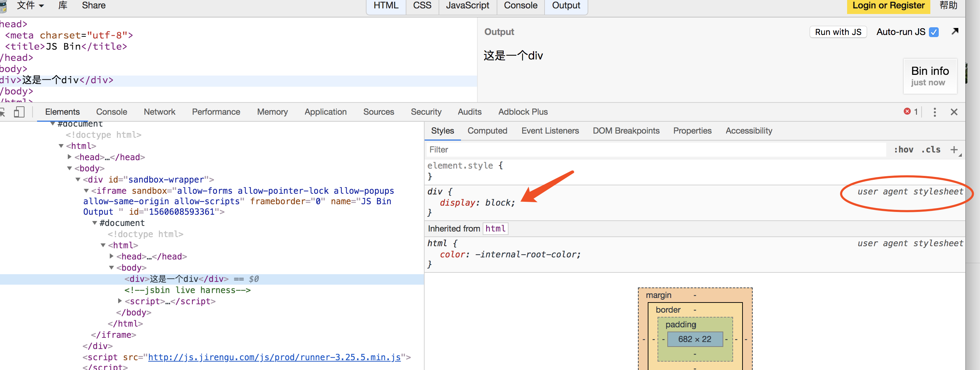Select the jsbin live harness comment
The image size is (980, 370).
[x=187, y=290]
